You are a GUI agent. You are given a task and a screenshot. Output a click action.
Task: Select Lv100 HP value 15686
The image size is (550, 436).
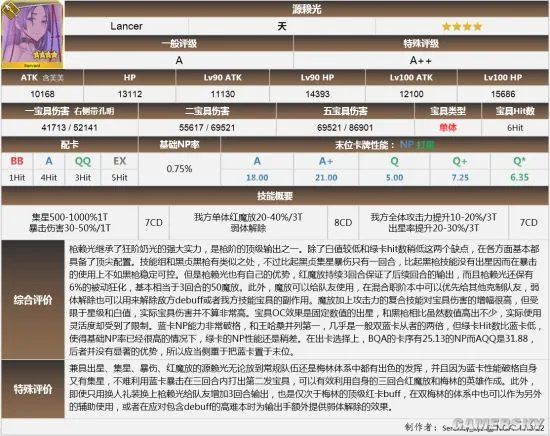click(503, 94)
